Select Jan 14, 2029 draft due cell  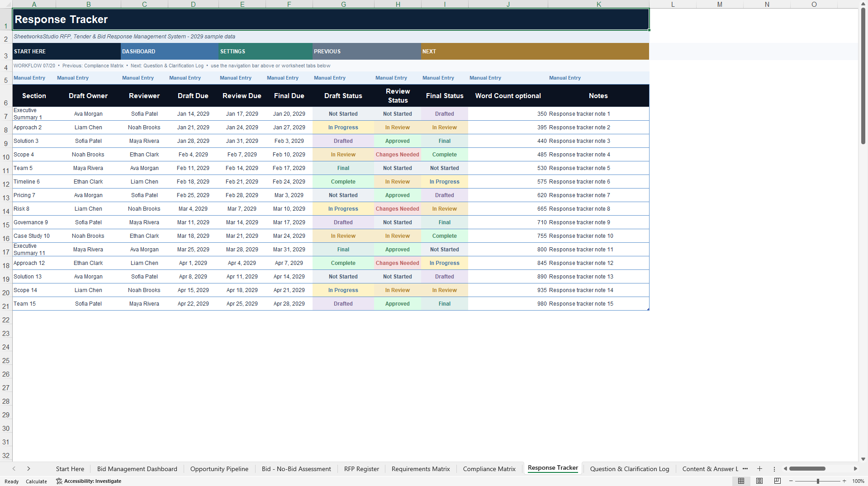coord(193,114)
